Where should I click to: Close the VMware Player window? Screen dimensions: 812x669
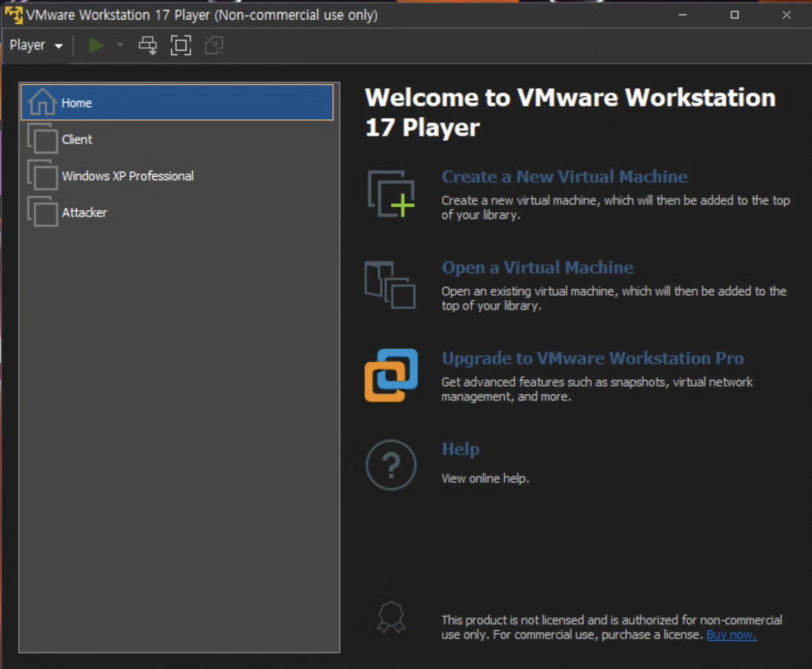coord(786,15)
